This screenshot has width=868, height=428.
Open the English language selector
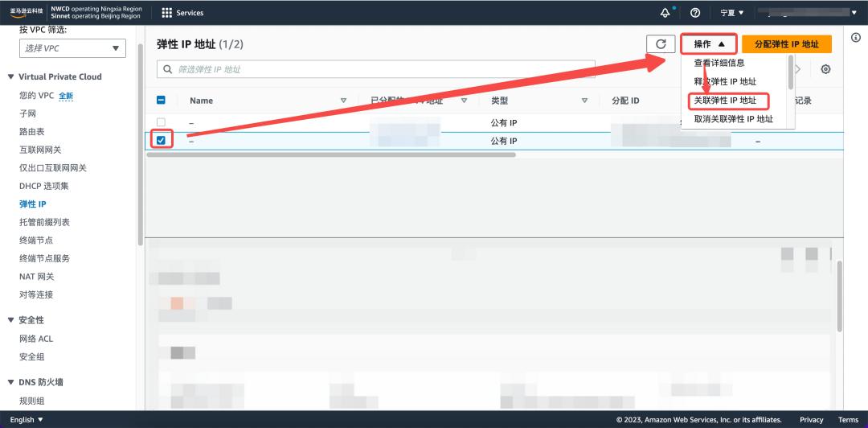pyautogui.click(x=27, y=420)
